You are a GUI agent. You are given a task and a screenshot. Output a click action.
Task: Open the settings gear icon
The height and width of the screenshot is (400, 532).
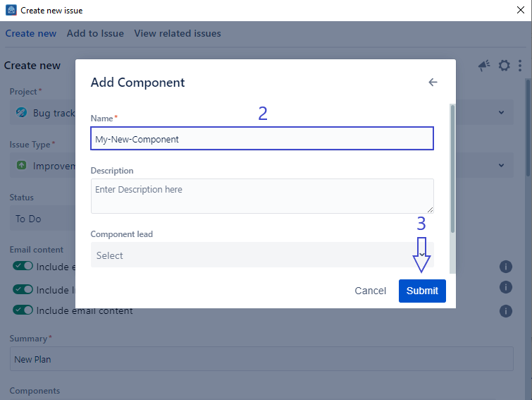(504, 66)
